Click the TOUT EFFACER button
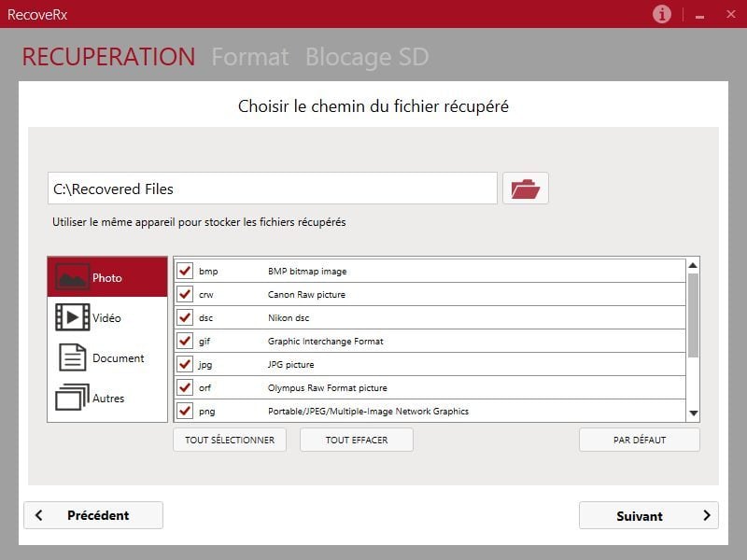The width and height of the screenshot is (747, 560). coord(356,440)
